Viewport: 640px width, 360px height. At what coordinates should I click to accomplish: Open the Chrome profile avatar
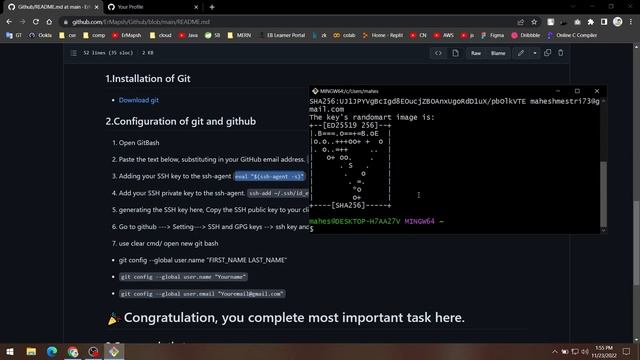point(618,22)
